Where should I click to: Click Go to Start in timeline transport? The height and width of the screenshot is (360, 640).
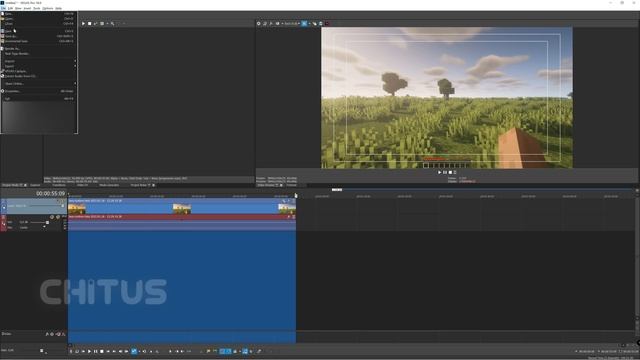(108, 351)
